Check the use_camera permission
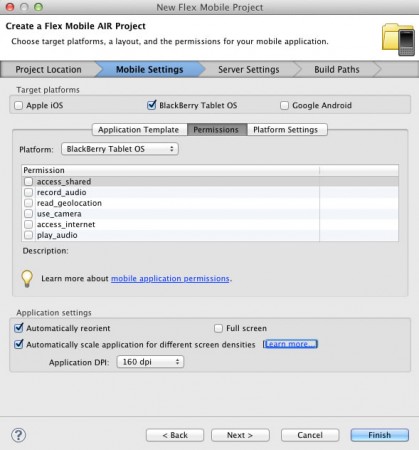This screenshot has width=419, height=450. point(29,213)
